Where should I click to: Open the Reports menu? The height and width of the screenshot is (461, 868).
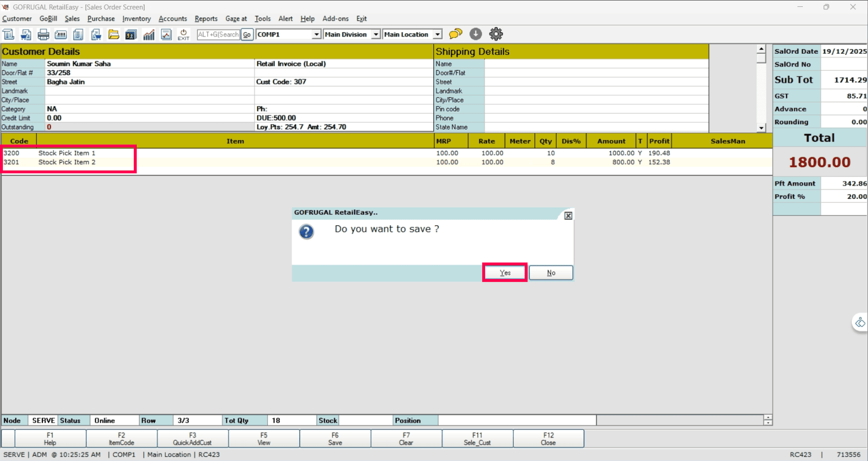(206, 19)
